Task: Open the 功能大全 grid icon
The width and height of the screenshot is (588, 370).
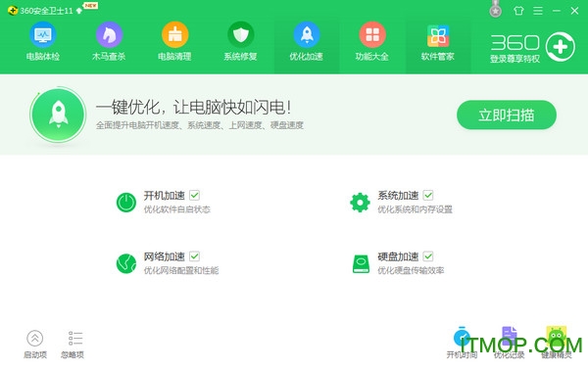Action: 372,35
